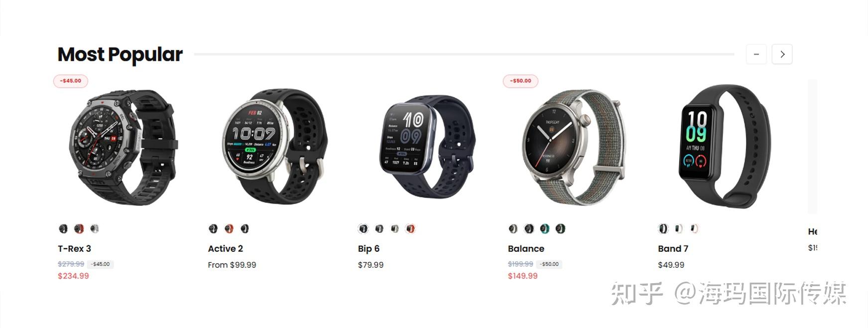Open the T-Rex 3 product link
Viewport: 868px width, 328px height.
click(x=74, y=249)
